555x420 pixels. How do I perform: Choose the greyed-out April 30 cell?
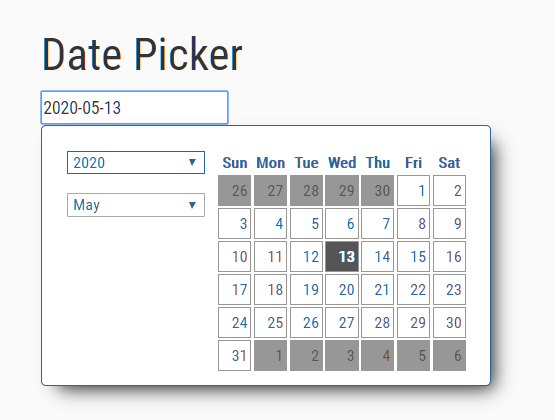[377, 190]
